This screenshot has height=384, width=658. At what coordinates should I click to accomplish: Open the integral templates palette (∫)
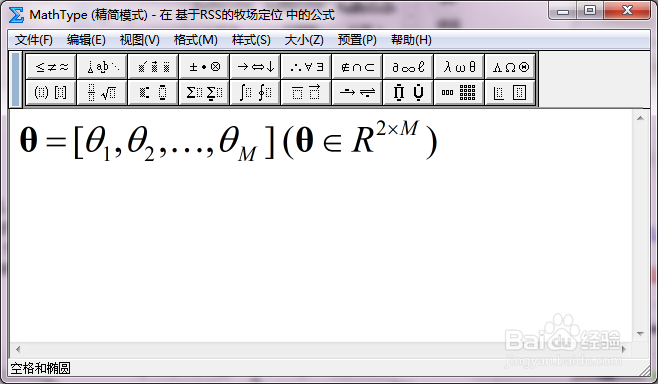[x=255, y=92]
